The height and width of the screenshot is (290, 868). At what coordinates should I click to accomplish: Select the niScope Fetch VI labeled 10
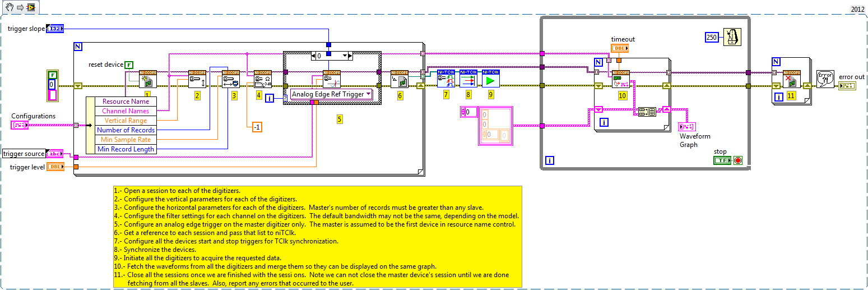coord(621,79)
